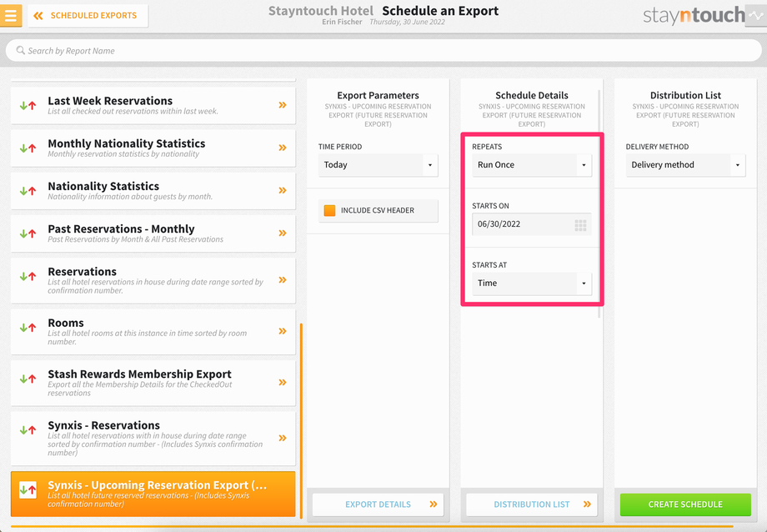The image size is (767, 532).
Task: Open the hamburger menu icon
Action: click(x=10, y=15)
